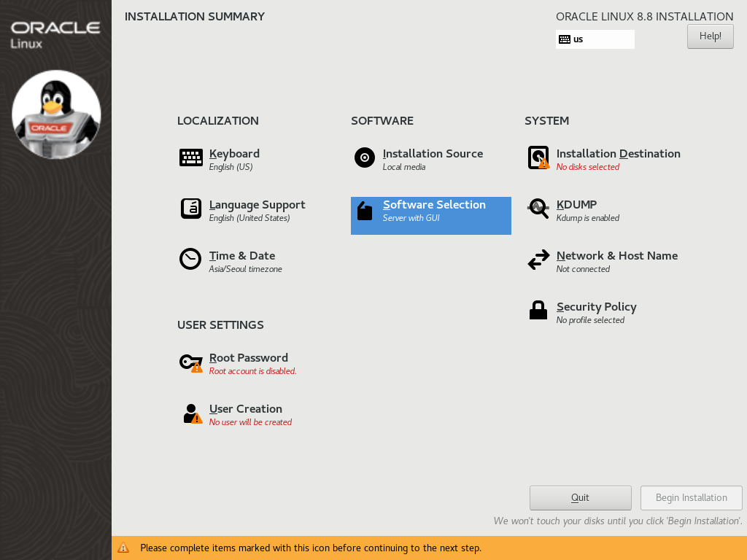The image size is (747, 560).
Task: Click the Language Support icon
Action: click(191, 209)
